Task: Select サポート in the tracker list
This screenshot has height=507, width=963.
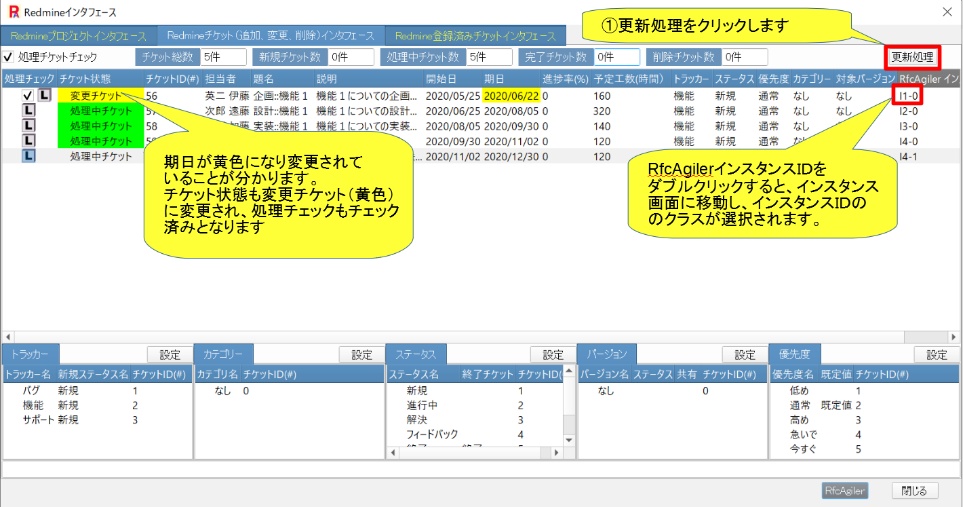Action: 38,420
